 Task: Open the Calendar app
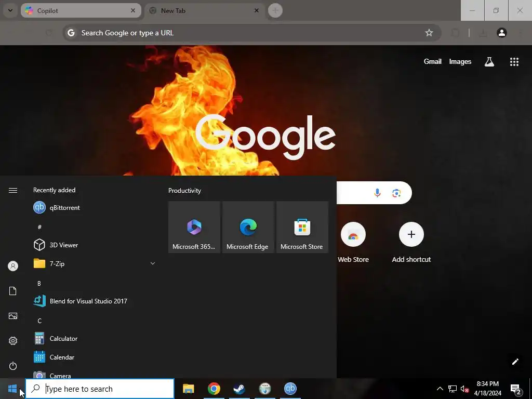(x=95, y=357)
